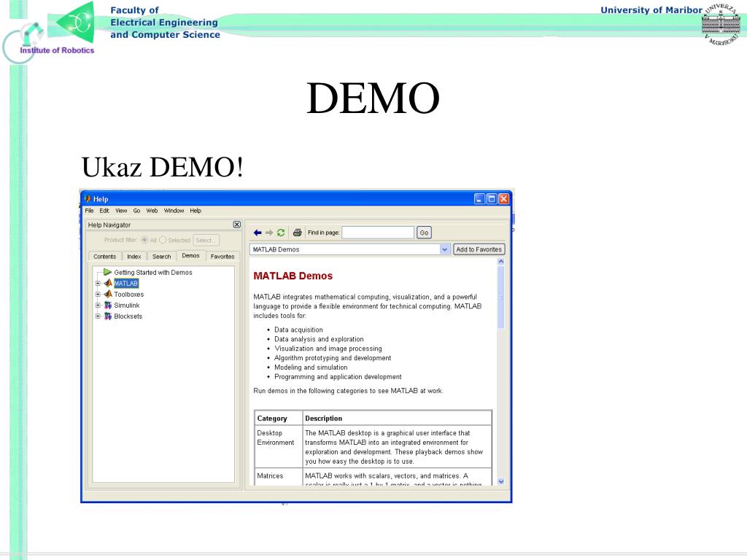
Task: Click the Add to Favorites button
Action: click(479, 249)
